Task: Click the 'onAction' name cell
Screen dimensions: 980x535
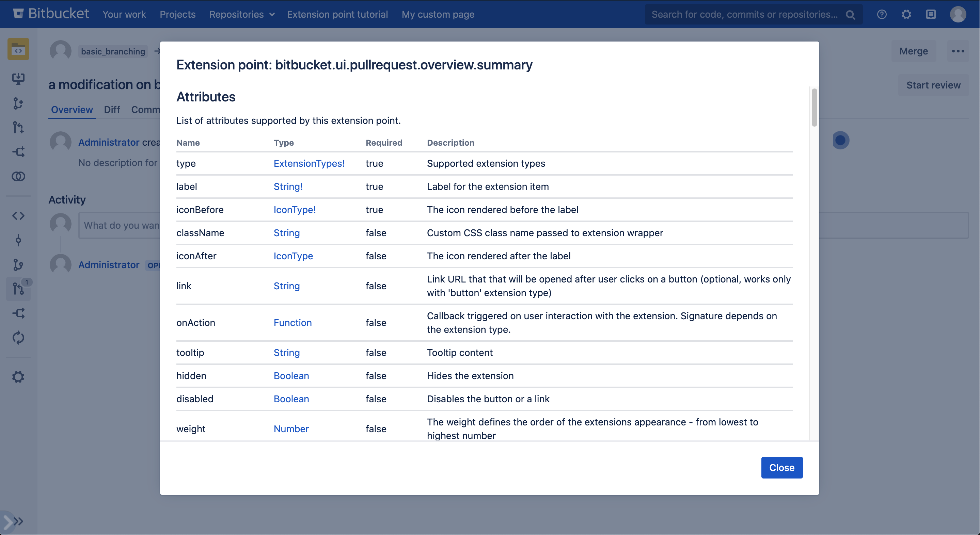Action: tap(195, 322)
